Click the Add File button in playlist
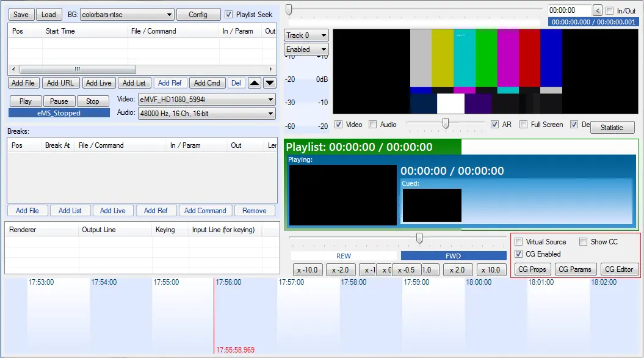 click(x=23, y=83)
